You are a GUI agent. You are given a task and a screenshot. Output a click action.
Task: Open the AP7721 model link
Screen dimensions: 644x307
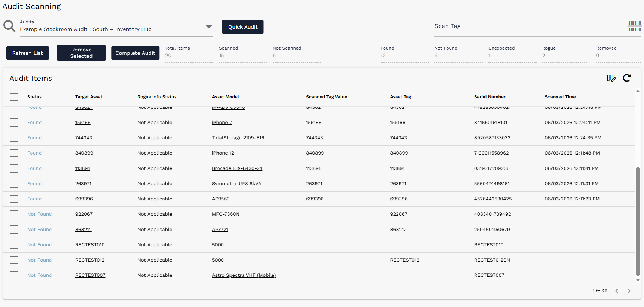(220, 230)
